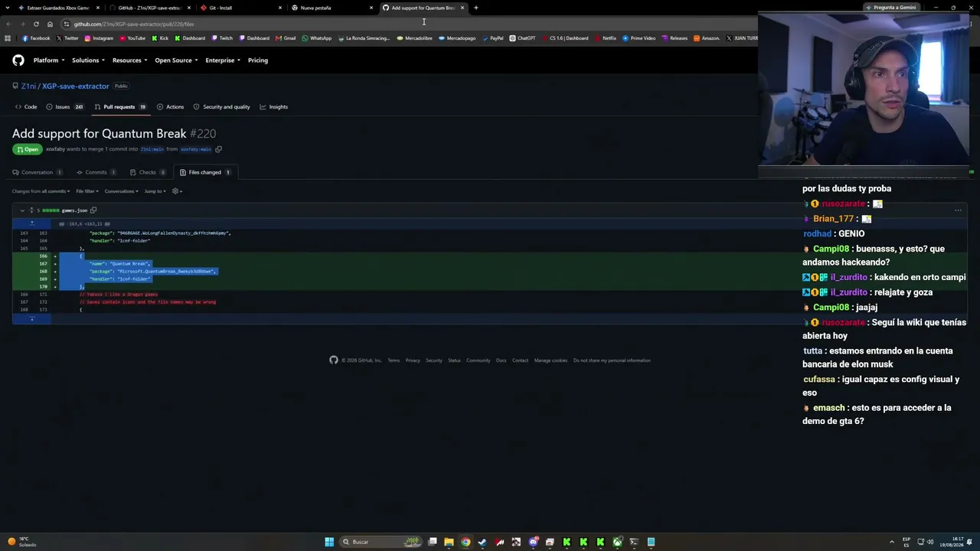Image resolution: width=980 pixels, height=551 pixels.
Task: Switch to the Code repository tab
Action: tap(26, 107)
